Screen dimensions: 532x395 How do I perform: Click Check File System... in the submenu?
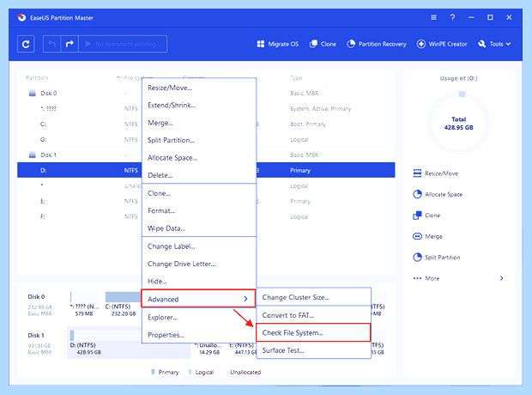(313, 332)
